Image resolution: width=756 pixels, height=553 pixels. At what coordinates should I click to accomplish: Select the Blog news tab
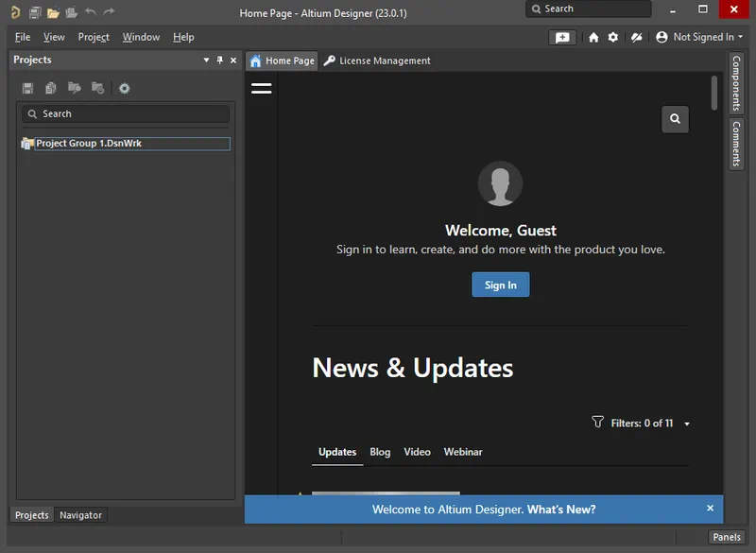tap(380, 452)
